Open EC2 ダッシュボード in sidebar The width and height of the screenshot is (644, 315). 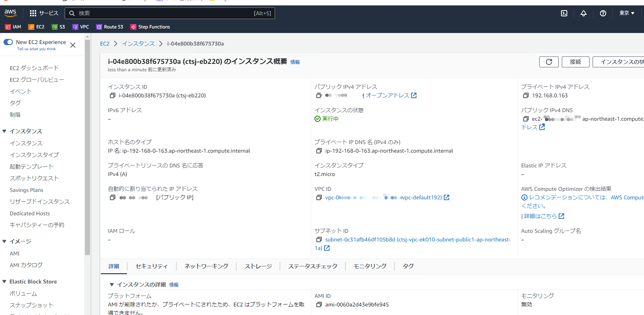(34, 68)
